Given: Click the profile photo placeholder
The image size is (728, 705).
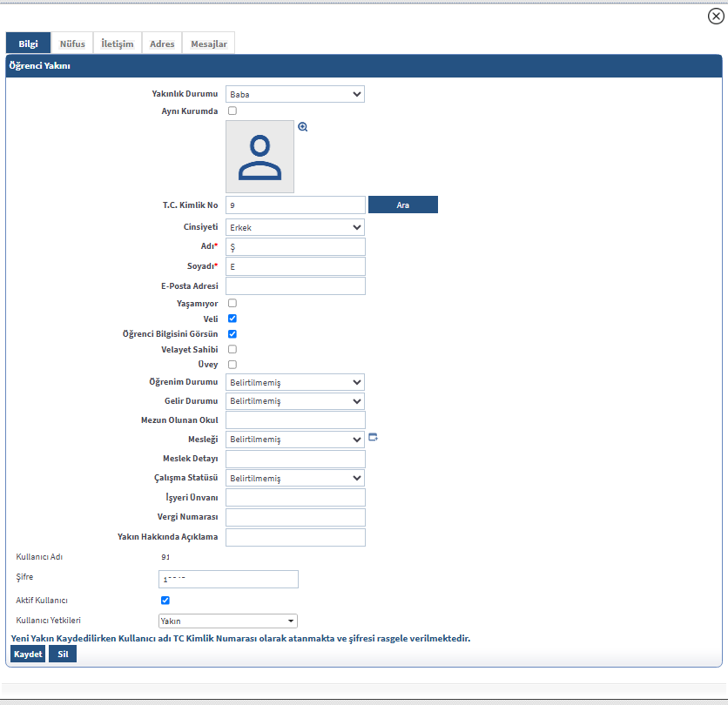Looking at the screenshot, I should pyautogui.click(x=260, y=157).
